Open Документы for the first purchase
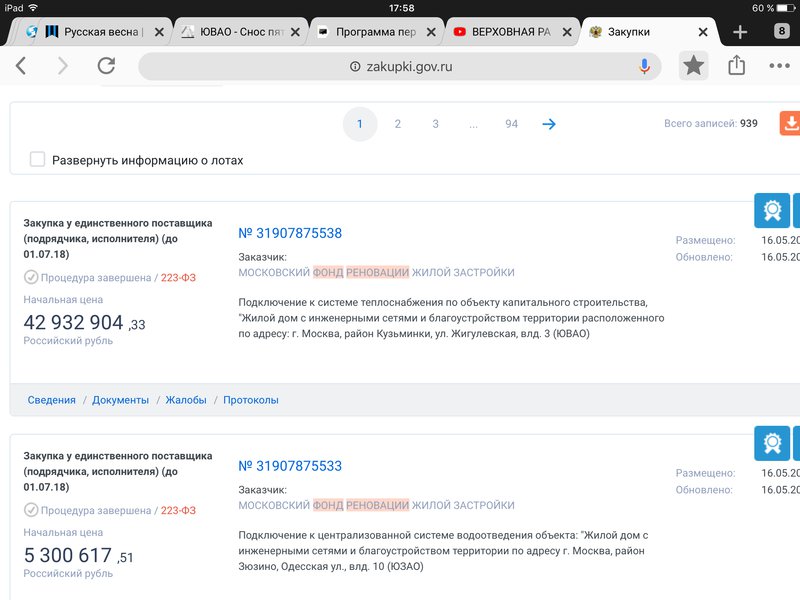The height and width of the screenshot is (600, 800). (x=120, y=400)
